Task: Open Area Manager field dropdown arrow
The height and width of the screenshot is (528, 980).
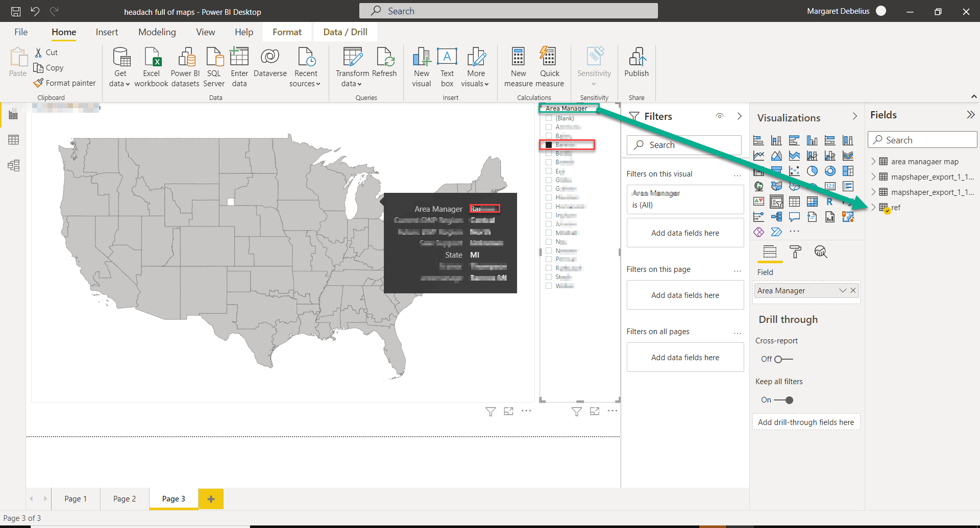Action: (x=843, y=291)
